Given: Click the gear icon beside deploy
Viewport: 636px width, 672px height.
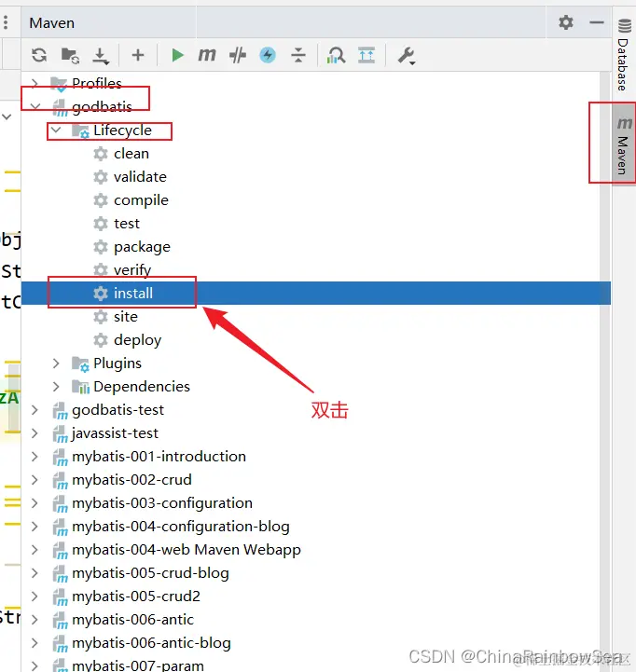Looking at the screenshot, I should click(x=101, y=340).
